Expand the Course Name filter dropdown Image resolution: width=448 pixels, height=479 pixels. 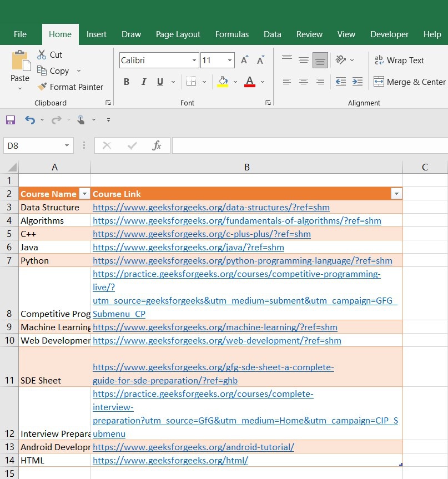click(x=84, y=194)
